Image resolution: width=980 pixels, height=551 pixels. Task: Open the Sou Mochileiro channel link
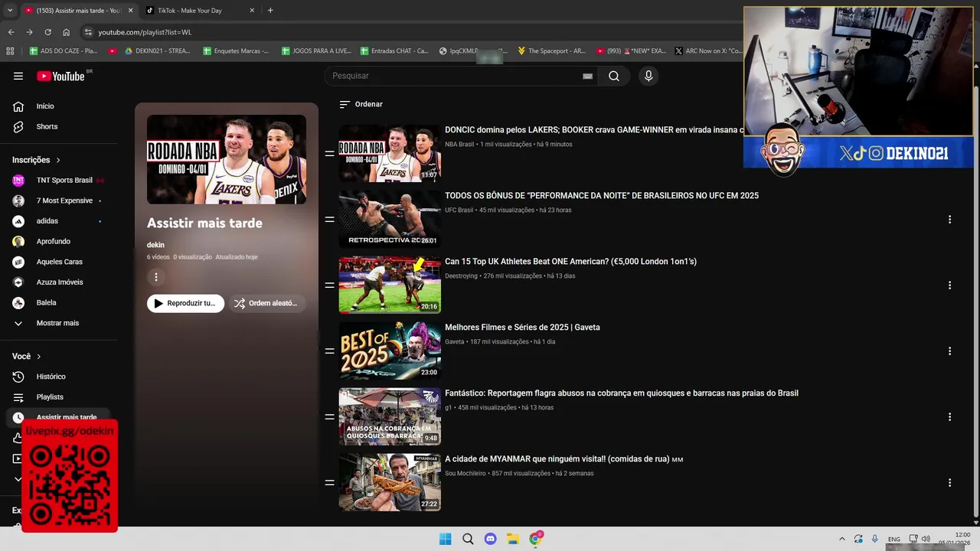(465, 473)
